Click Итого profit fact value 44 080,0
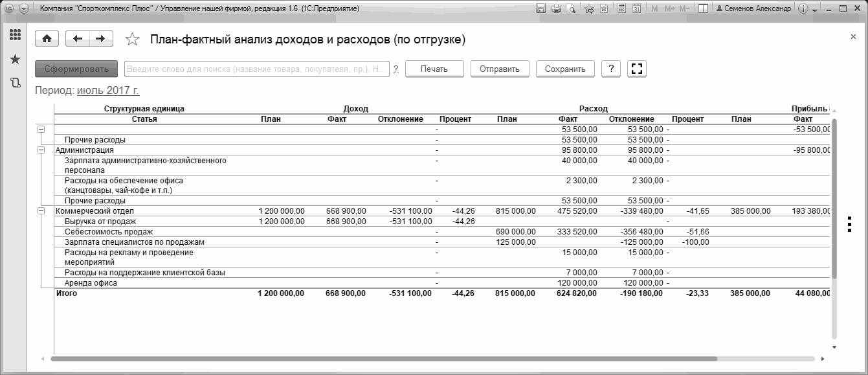This screenshot has width=868, height=375. [812, 293]
